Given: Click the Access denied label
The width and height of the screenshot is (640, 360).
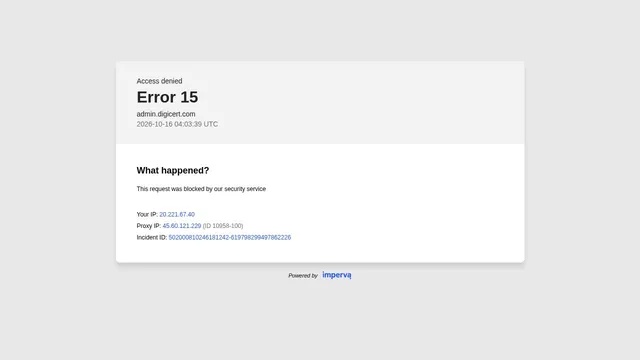Looking at the screenshot, I should pos(159,81).
